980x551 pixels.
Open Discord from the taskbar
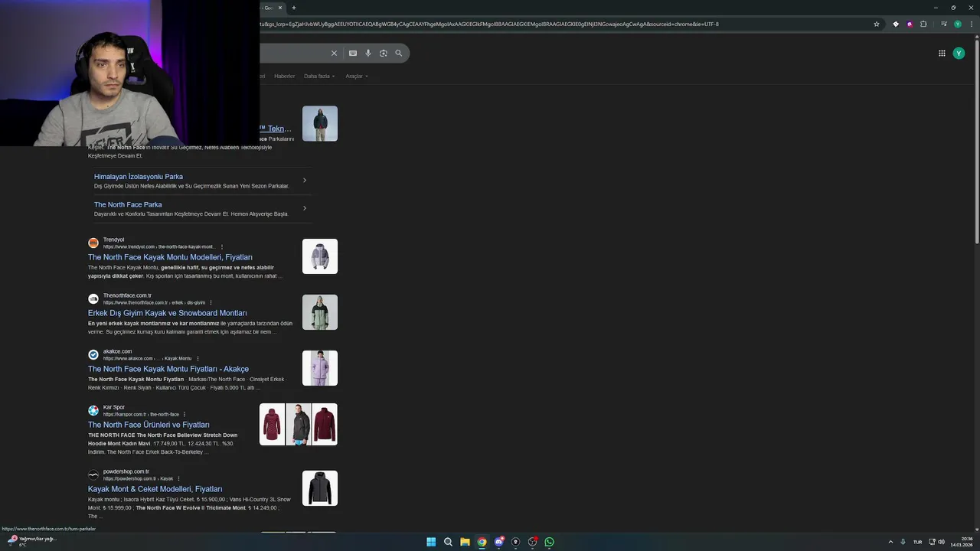pyautogui.click(x=498, y=542)
